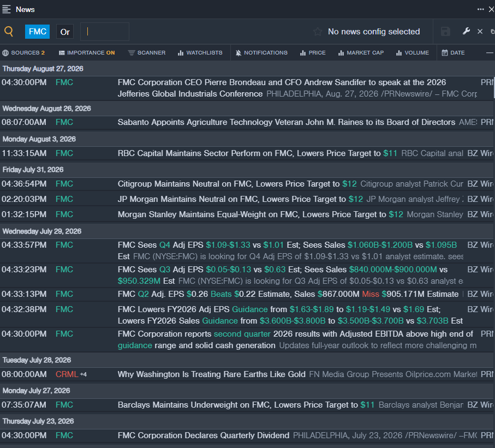
Task: Open the Watchlists filter
Action: pos(200,53)
